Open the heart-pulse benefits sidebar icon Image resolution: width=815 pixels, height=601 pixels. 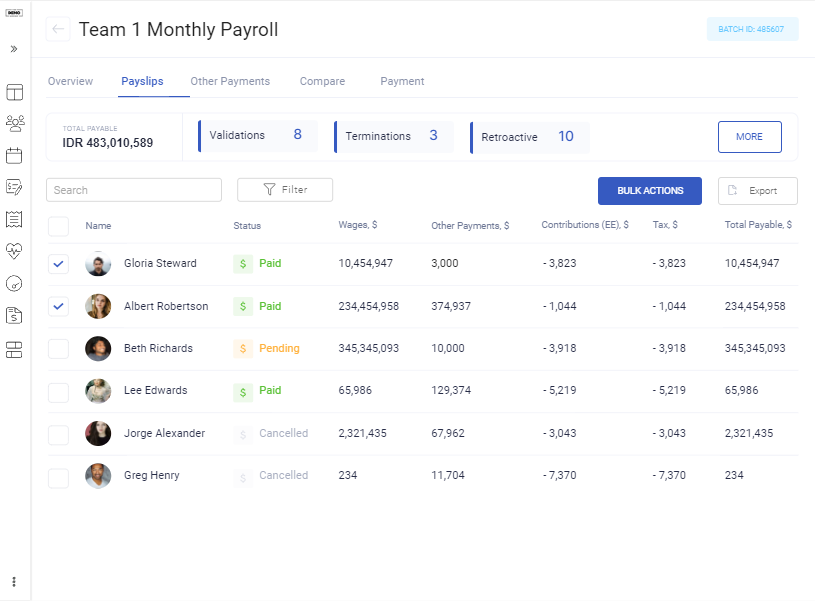pos(14,251)
